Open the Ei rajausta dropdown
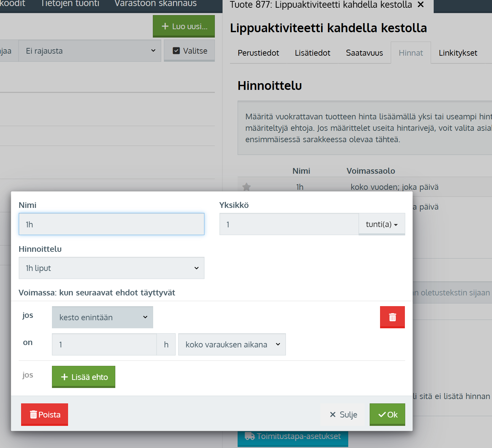Screen dimensions: 492x448 tap(90, 51)
